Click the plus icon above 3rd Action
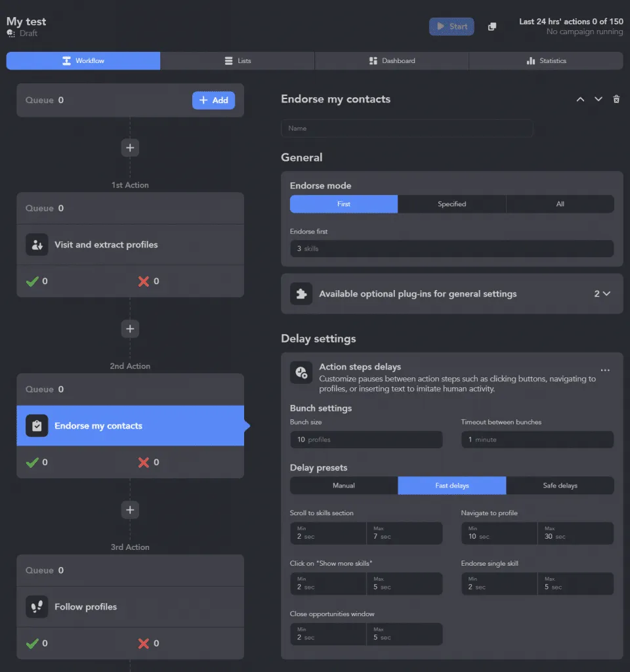This screenshot has height=672, width=630. (x=130, y=510)
